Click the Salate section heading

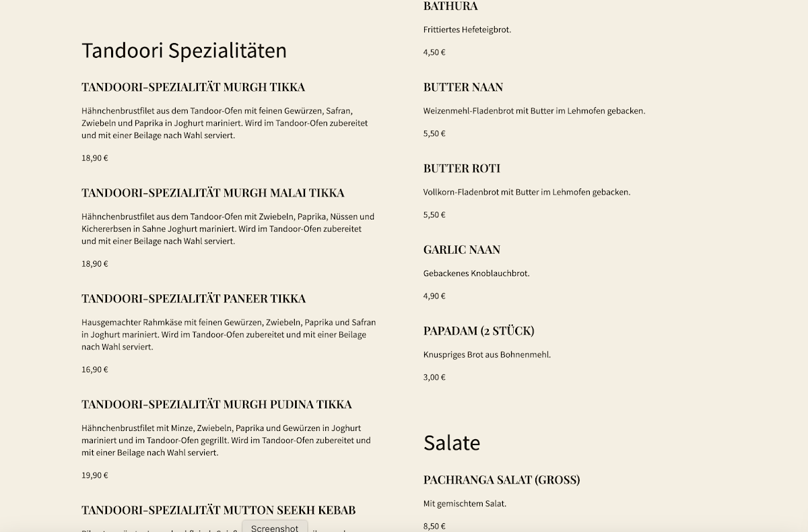(452, 442)
